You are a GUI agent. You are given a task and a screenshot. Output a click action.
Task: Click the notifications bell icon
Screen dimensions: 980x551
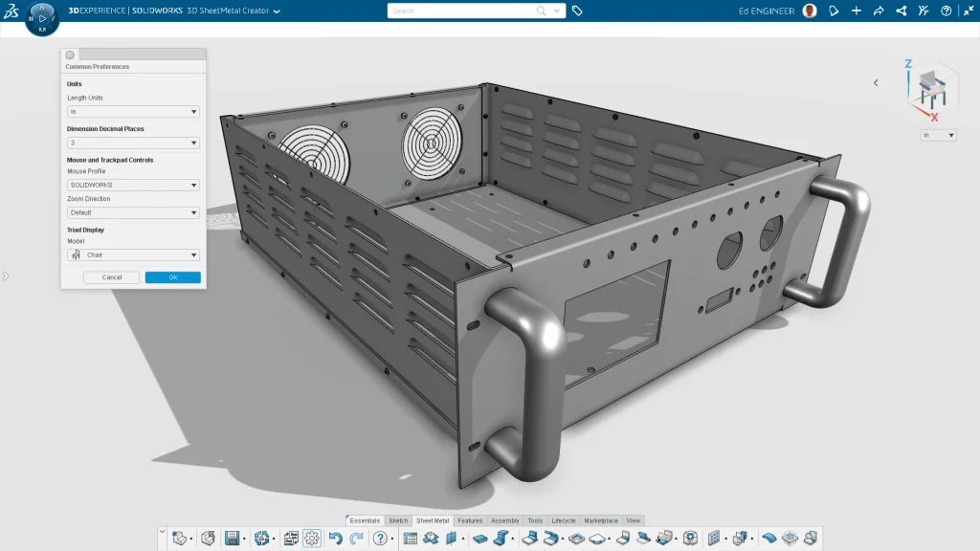coord(834,11)
